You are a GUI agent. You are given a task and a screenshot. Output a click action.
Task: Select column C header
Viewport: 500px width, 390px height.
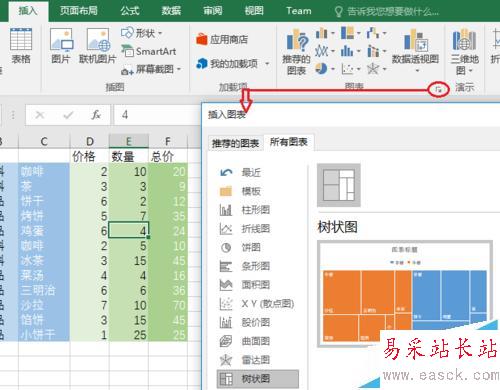(44, 141)
